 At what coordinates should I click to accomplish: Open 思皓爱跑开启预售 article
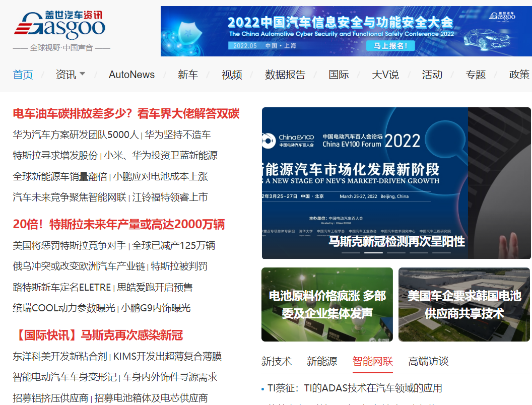[155, 287]
